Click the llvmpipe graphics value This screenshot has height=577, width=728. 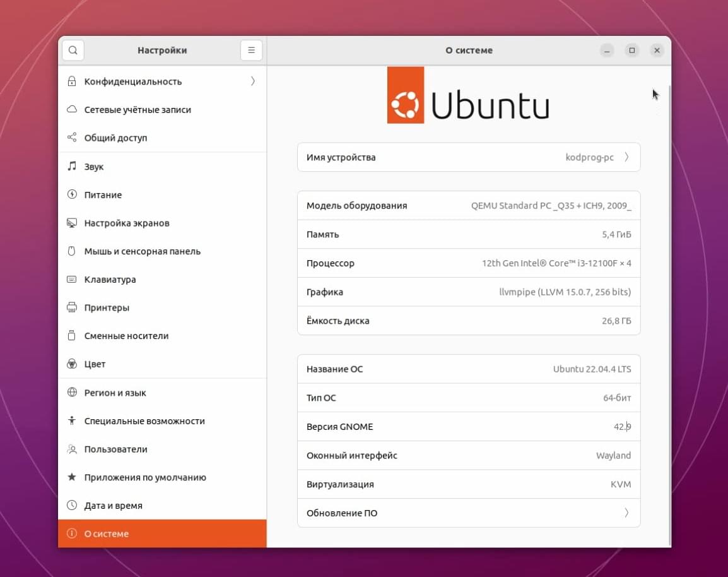[x=565, y=292]
